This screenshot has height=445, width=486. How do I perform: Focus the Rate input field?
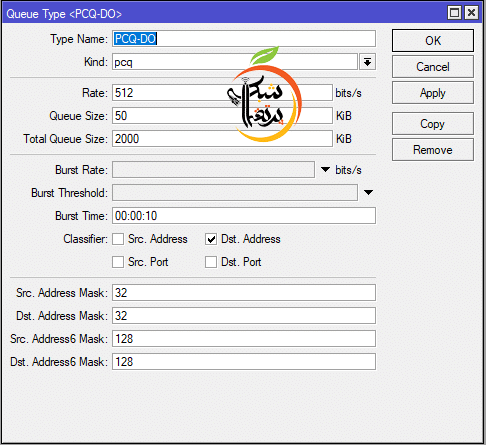coord(222,93)
